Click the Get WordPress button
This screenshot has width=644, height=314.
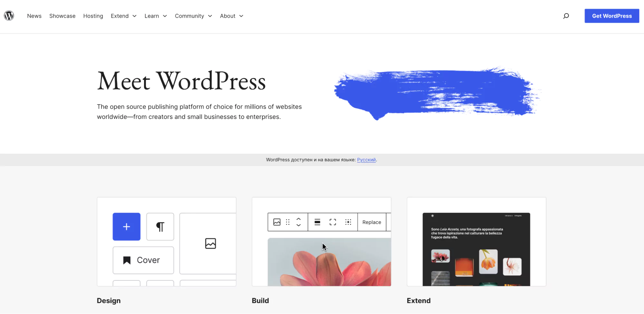click(612, 16)
